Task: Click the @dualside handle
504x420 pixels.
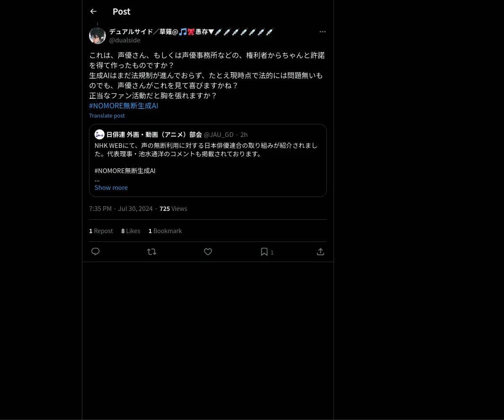Action: [x=125, y=40]
